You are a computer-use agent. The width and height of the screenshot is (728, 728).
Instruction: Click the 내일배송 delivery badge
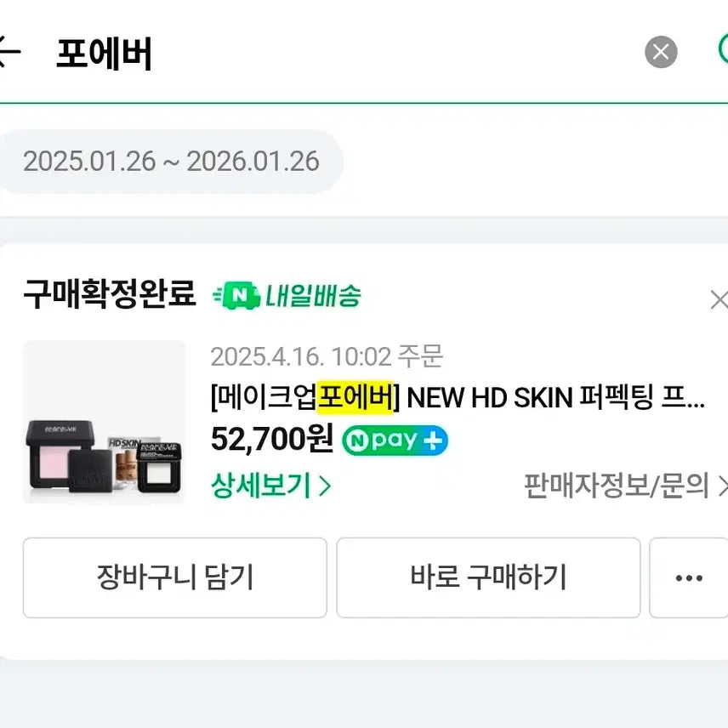[x=287, y=296]
